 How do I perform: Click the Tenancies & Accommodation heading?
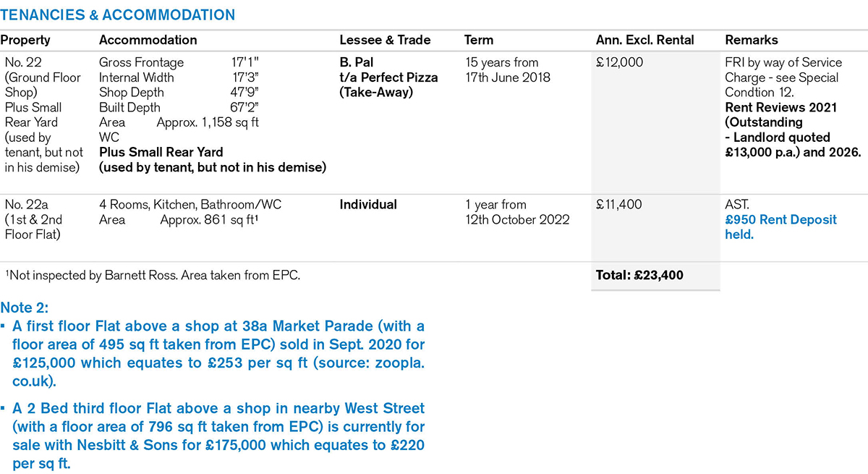118,14
